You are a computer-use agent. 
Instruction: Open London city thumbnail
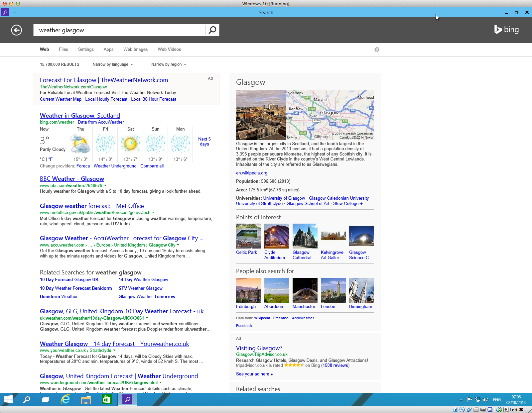point(333,290)
